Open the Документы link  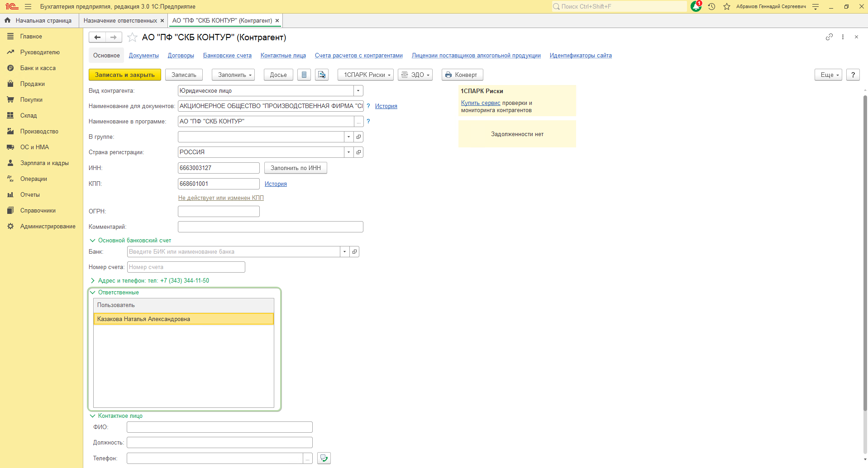click(144, 56)
